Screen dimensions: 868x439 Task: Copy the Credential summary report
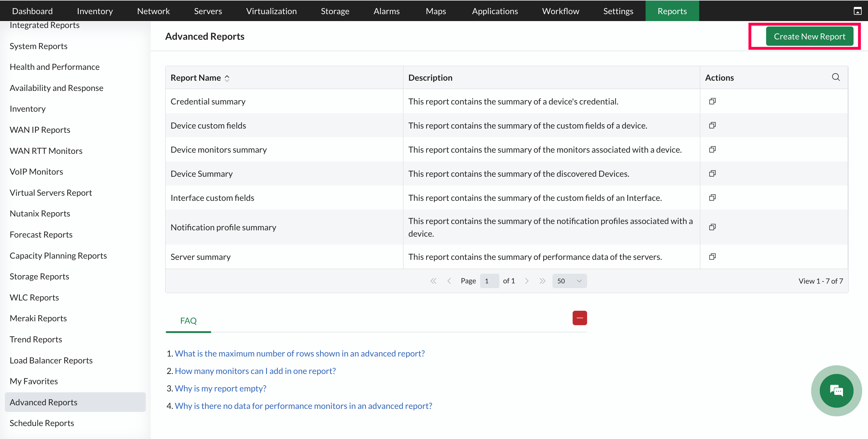click(x=712, y=101)
